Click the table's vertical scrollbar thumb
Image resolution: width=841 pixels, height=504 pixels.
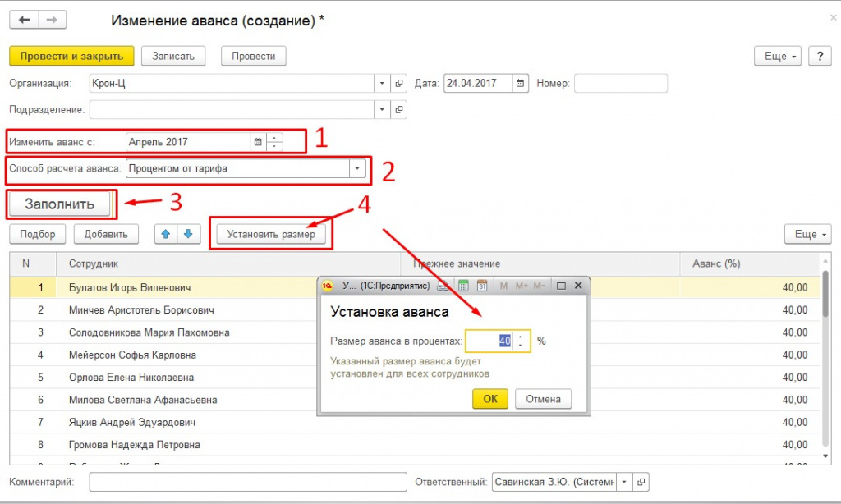[825, 294]
